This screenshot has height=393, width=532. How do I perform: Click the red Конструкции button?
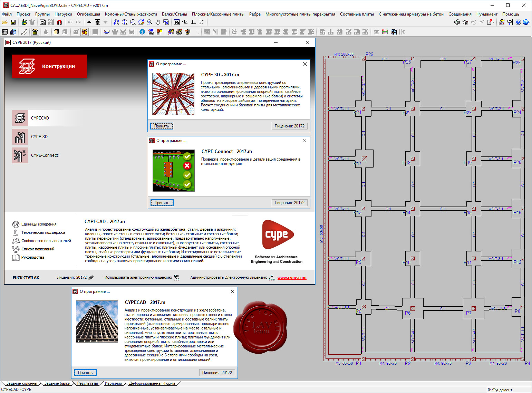(x=49, y=66)
